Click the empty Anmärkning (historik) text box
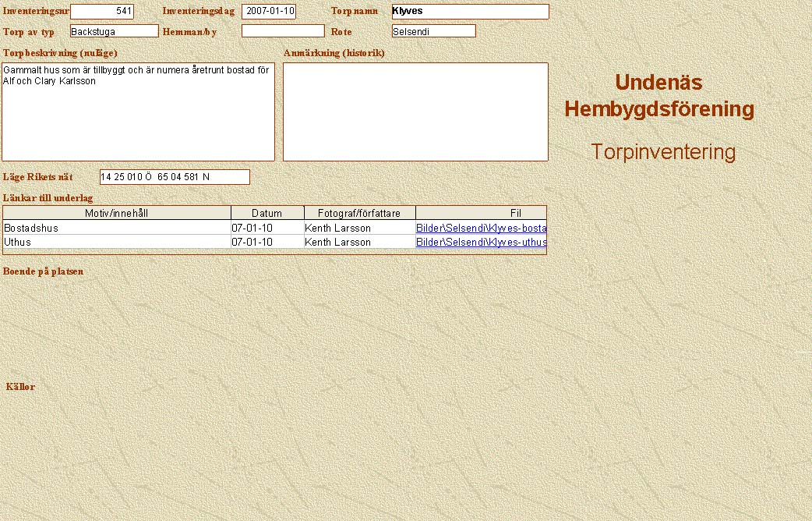The height and width of the screenshot is (521, 812). click(x=415, y=112)
